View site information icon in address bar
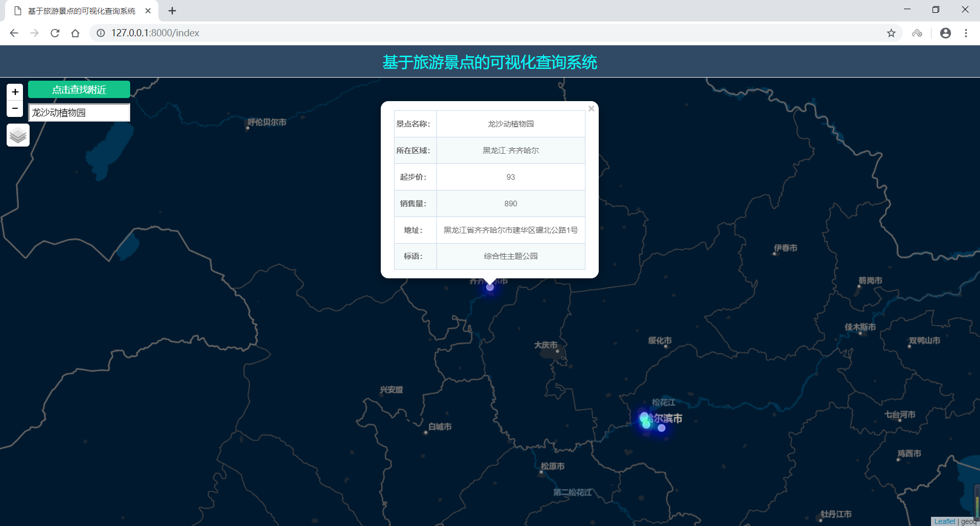Image resolution: width=980 pixels, height=526 pixels. click(101, 33)
